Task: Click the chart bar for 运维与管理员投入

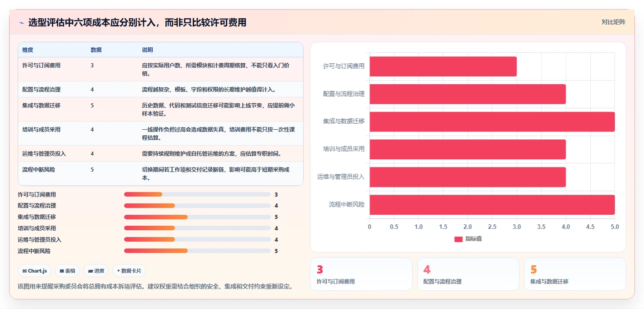Action: 468,177
